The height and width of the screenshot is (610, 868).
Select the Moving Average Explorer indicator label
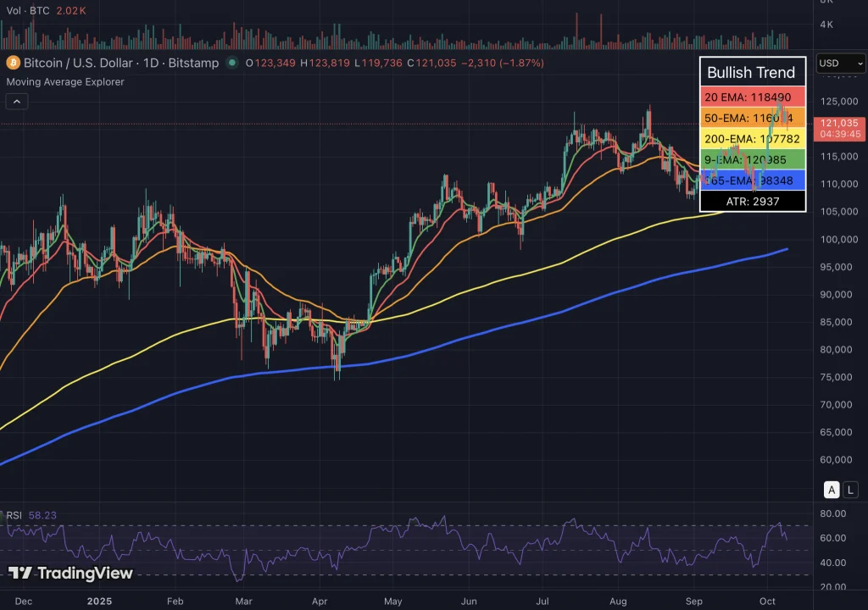65,82
